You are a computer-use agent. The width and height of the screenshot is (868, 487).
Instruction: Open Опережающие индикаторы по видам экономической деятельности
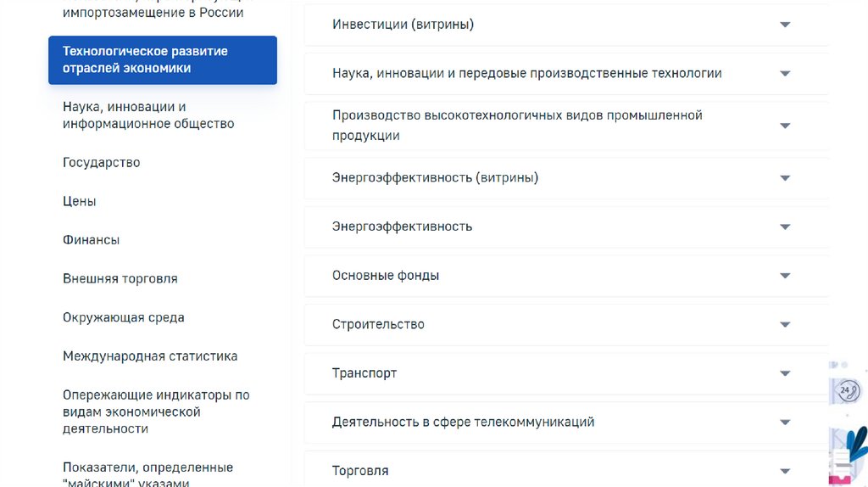pos(156,411)
